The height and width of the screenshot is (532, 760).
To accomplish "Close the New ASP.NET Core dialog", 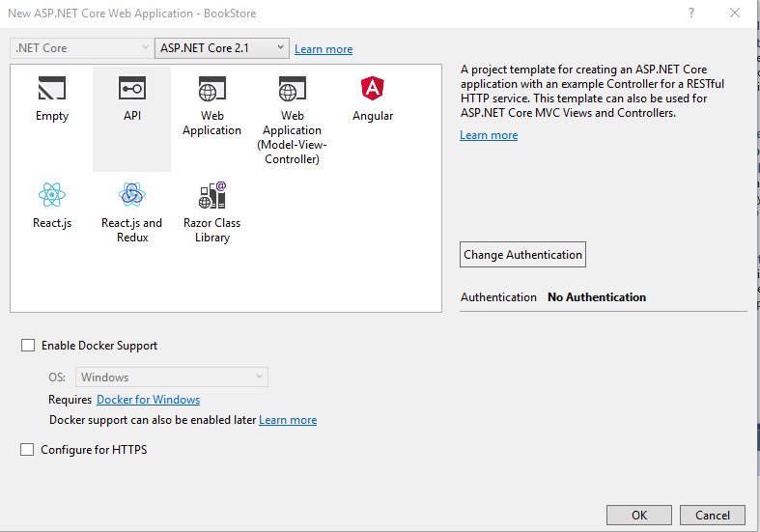I will point(735,14).
